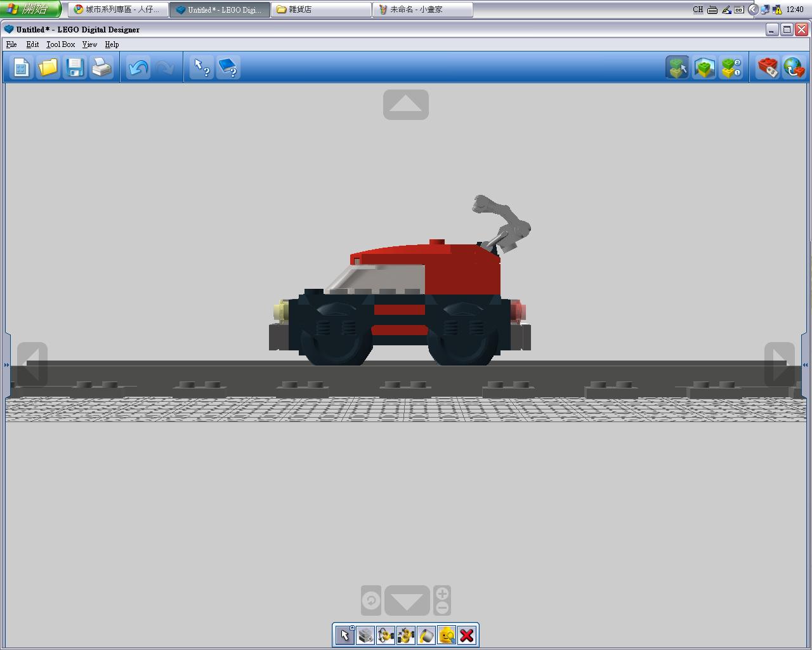Expand the right side panel handle
The image size is (812, 650).
coord(805,365)
